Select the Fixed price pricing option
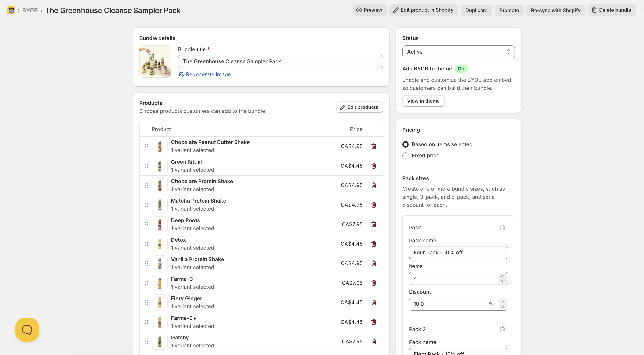The width and height of the screenshot is (644, 355). pos(406,156)
